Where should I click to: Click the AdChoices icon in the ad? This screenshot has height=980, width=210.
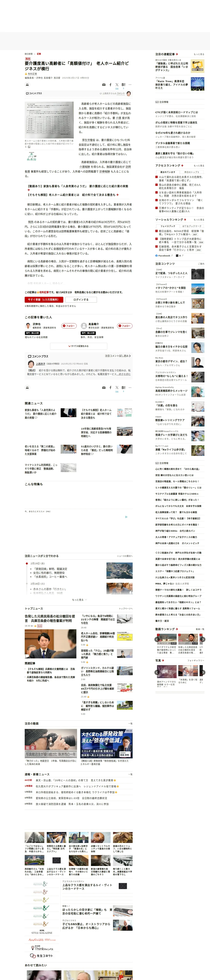coord(127,517)
